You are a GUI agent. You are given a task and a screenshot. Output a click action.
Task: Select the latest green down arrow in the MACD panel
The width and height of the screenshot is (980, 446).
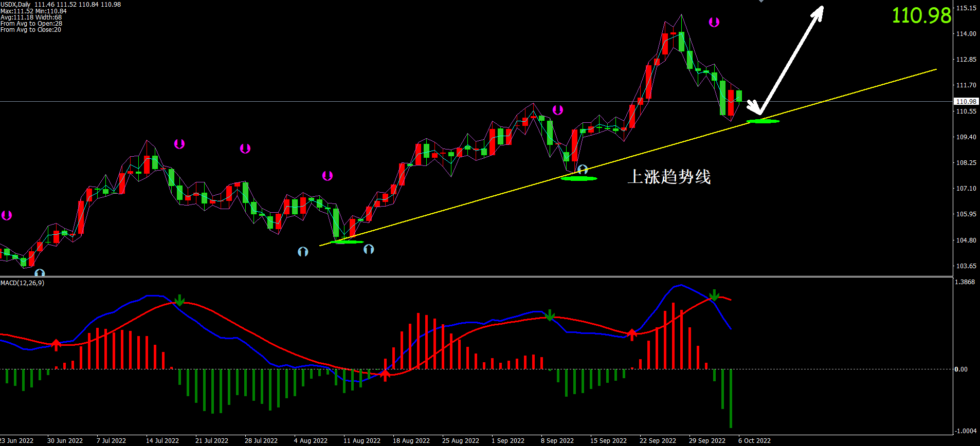coord(714,295)
